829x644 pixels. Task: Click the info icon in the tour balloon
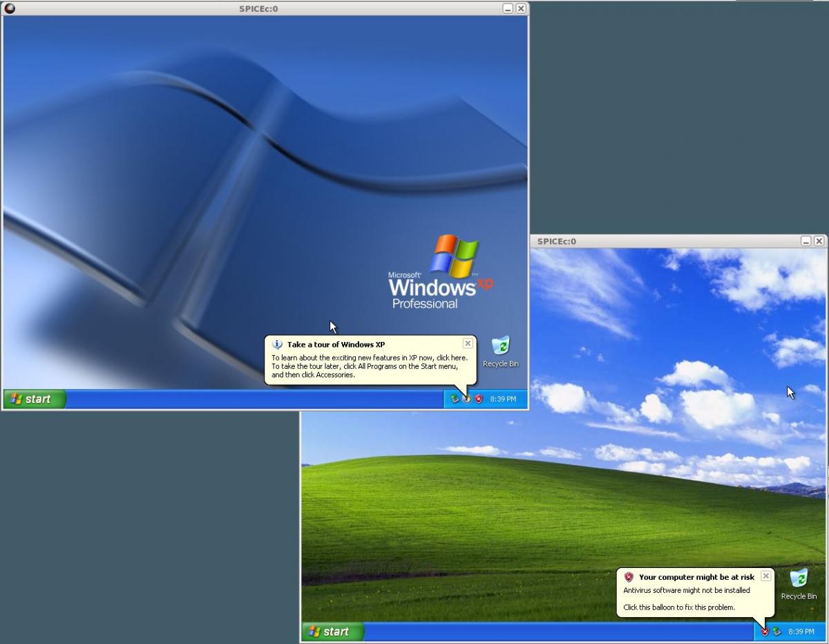[x=277, y=344]
